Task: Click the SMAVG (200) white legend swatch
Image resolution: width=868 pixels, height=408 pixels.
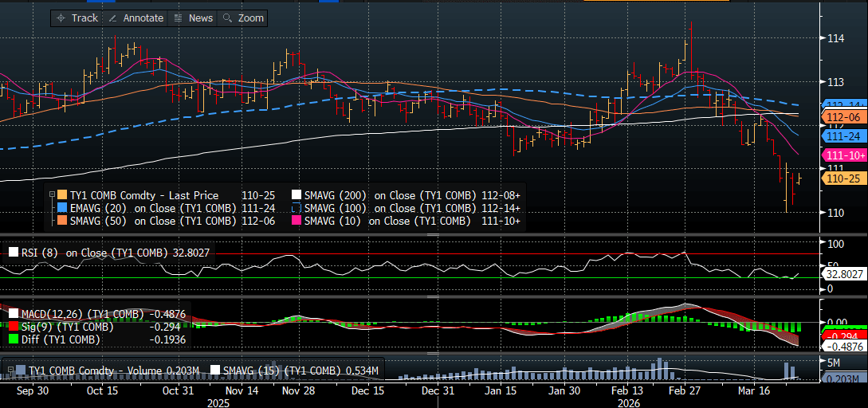Action: pyautogui.click(x=297, y=195)
